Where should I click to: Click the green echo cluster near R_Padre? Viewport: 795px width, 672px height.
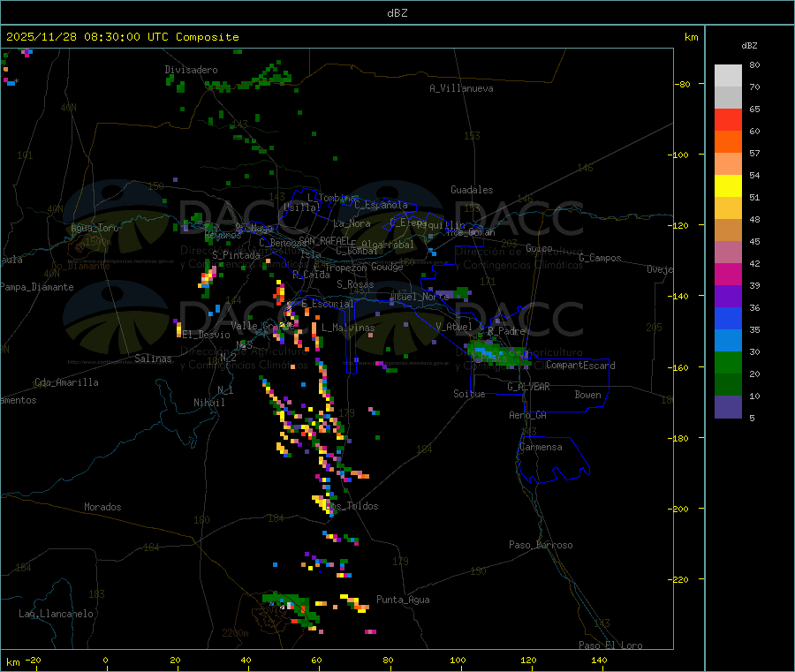click(x=499, y=354)
